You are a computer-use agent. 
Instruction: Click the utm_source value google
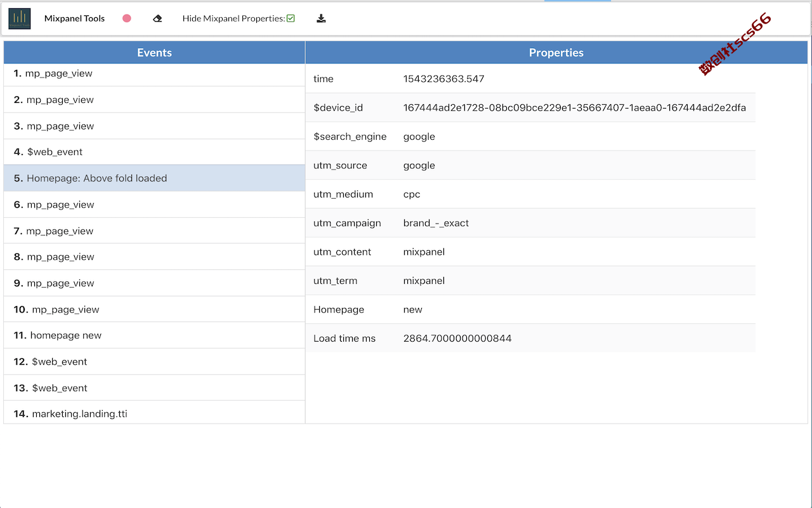click(419, 166)
